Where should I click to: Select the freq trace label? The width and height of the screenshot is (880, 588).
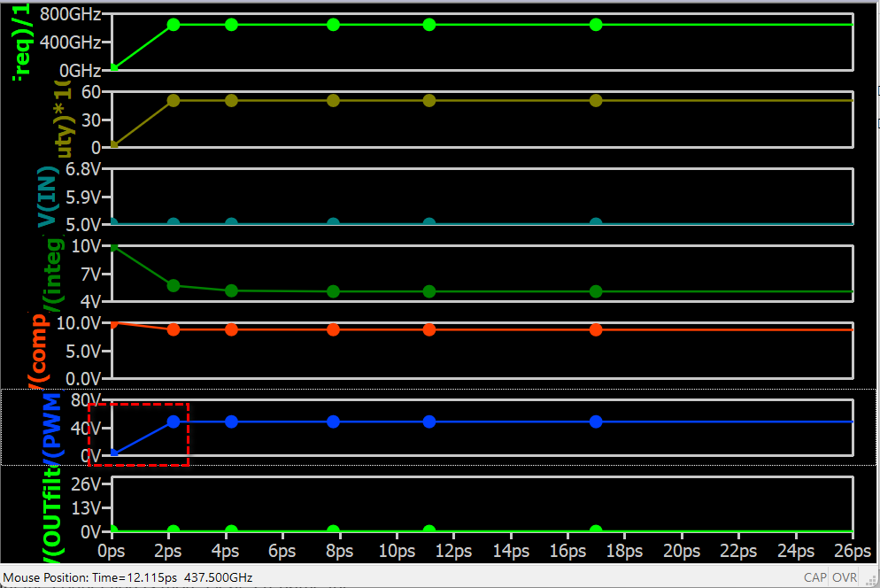coord(21,41)
